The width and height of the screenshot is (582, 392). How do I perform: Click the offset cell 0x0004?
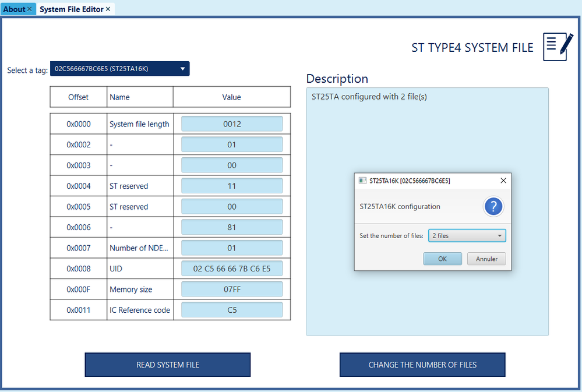click(x=78, y=186)
